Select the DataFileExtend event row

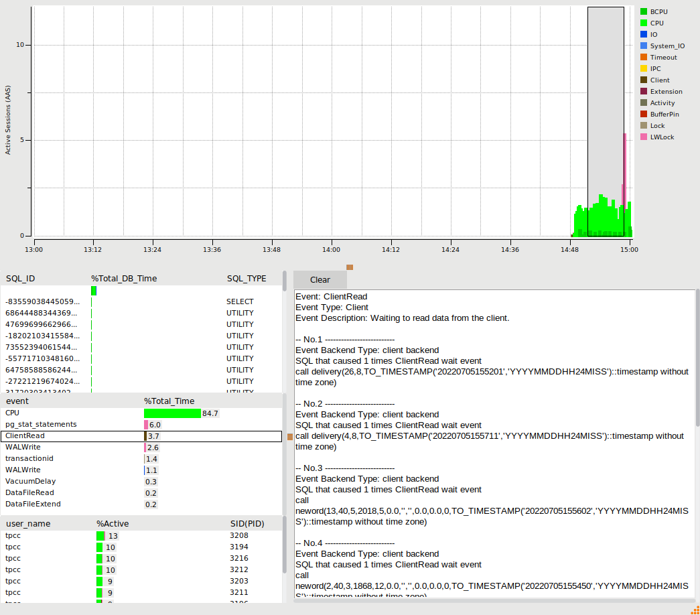(141, 504)
